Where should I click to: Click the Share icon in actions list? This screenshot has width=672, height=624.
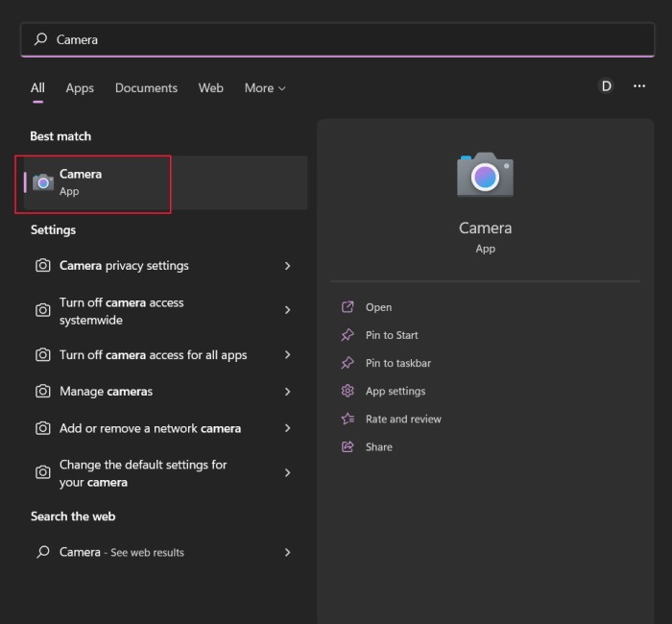point(348,446)
